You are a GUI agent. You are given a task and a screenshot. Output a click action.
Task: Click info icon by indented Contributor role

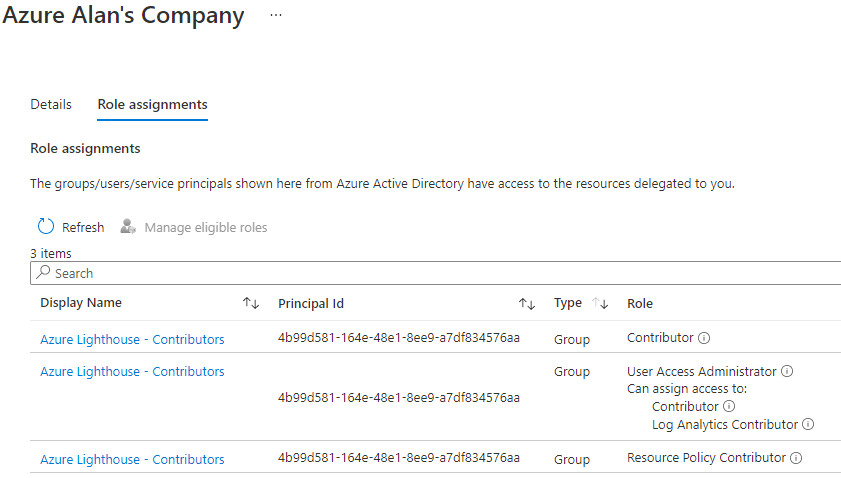click(729, 406)
